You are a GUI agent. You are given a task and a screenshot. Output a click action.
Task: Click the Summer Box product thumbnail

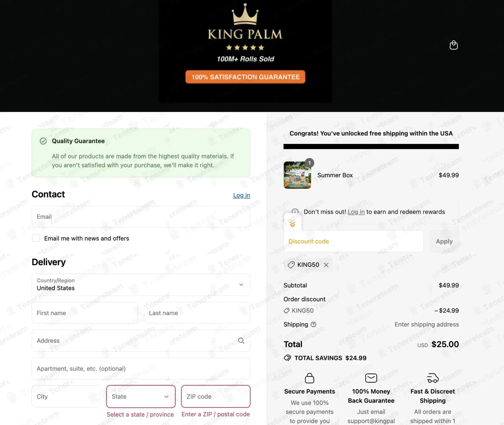pyautogui.click(x=297, y=175)
